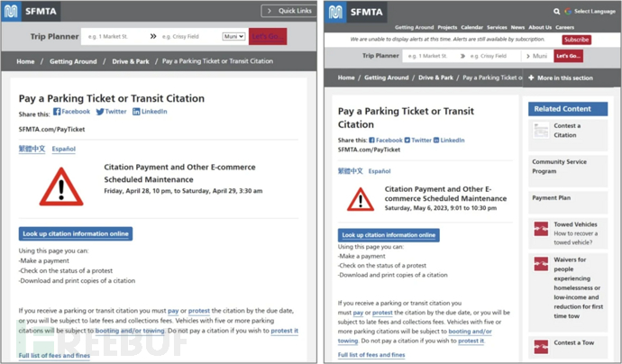Click the red Subscribe button
This screenshot has height=364, width=622.
click(x=576, y=40)
